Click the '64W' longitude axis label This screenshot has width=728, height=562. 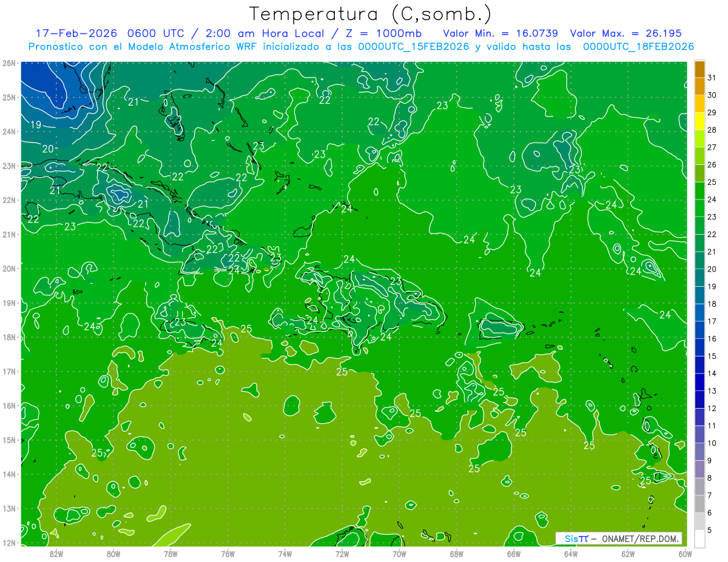coord(571,554)
